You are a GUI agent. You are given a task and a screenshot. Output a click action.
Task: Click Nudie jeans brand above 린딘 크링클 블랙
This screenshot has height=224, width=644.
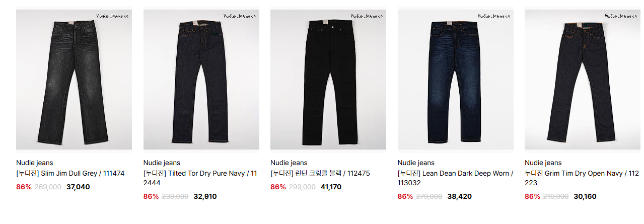click(289, 163)
